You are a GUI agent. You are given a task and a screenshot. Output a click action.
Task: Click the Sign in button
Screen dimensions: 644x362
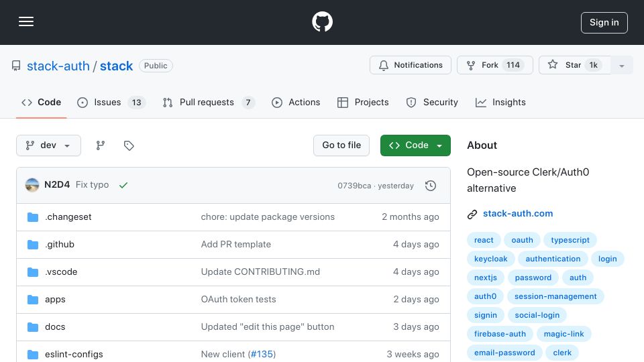pos(604,23)
